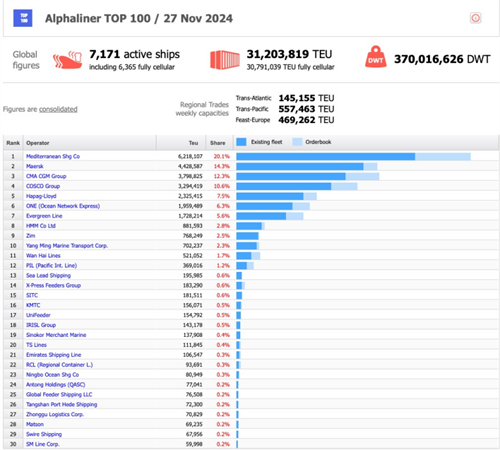Click the Existing fleet legend swatch

point(241,142)
